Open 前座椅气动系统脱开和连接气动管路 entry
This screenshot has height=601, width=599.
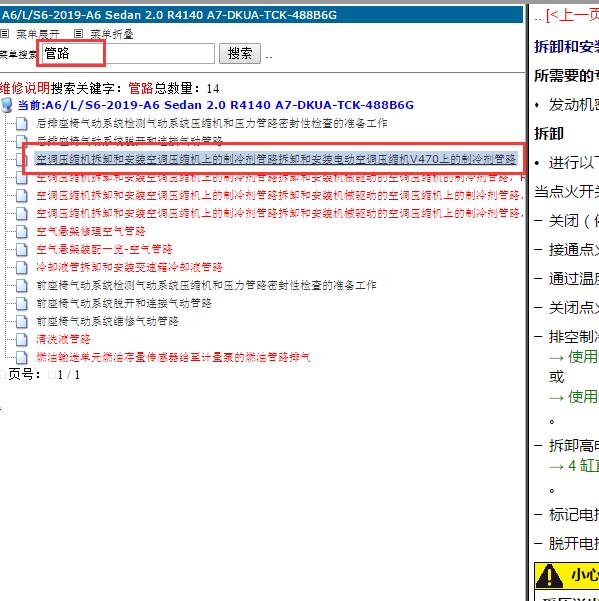[x=124, y=303]
